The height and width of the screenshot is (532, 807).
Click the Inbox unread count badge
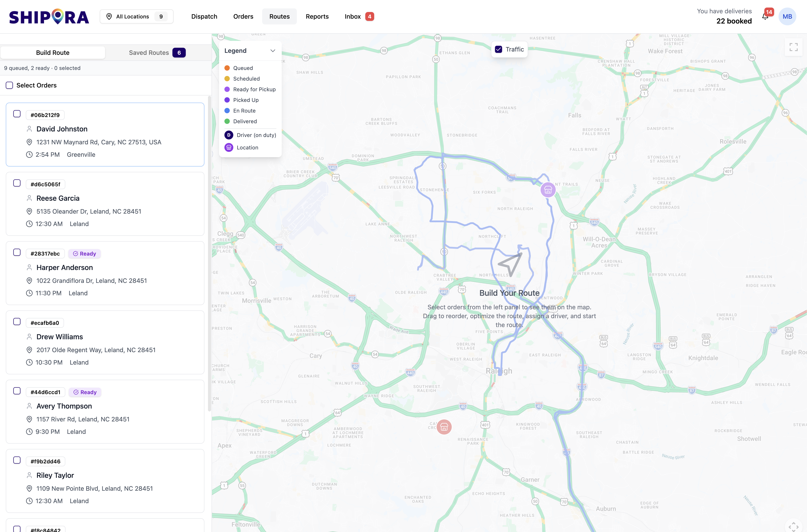(x=369, y=17)
